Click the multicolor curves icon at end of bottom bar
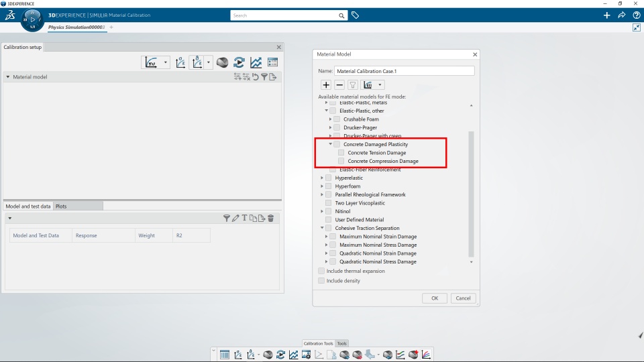Viewport: 644px width, 362px height. [427, 355]
